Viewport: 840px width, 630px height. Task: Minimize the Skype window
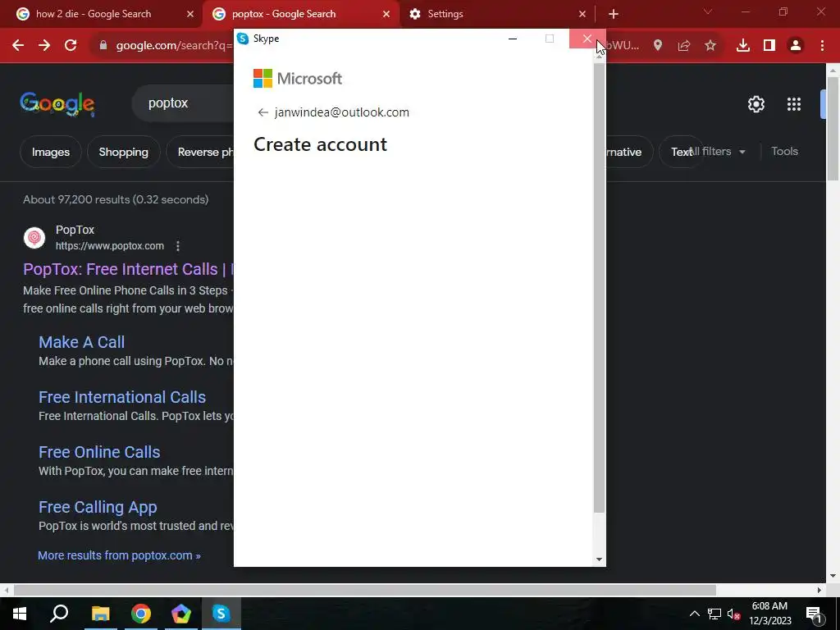pos(513,39)
